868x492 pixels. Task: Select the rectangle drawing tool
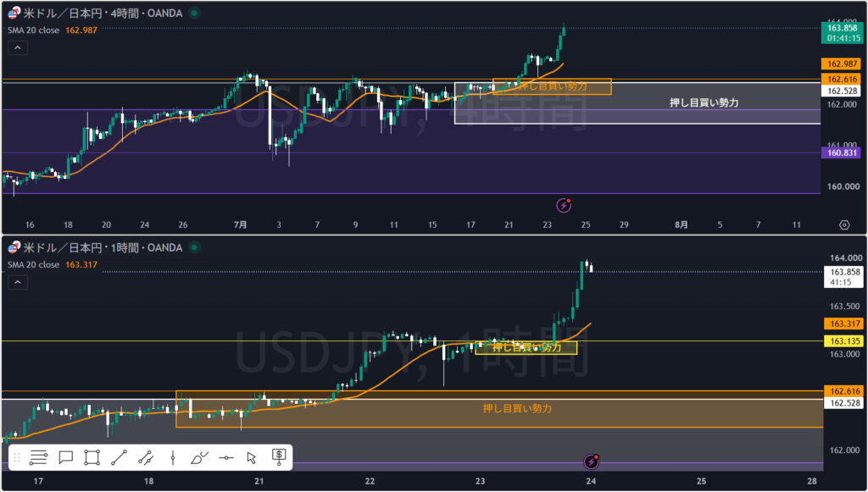pyautogui.click(x=92, y=458)
